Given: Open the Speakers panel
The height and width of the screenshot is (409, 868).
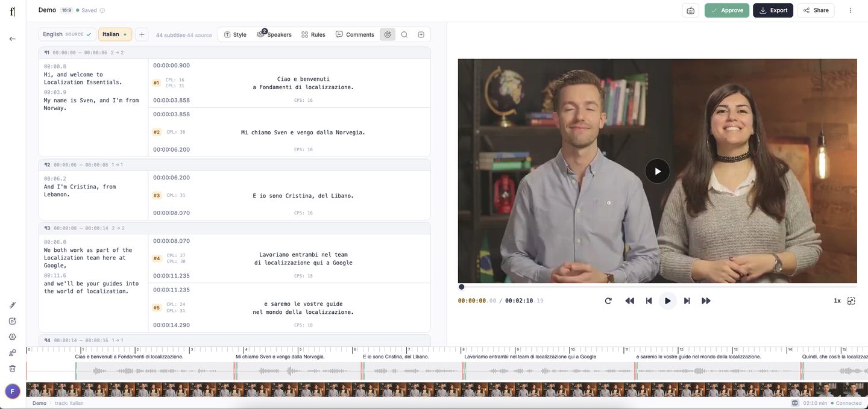Looking at the screenshot, I should pos(274,34).
